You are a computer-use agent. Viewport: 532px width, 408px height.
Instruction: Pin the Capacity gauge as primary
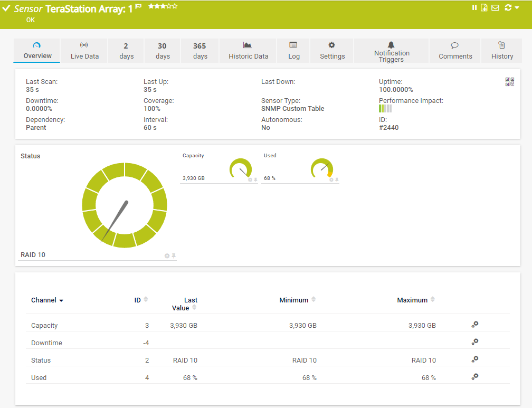click(255, 180)
